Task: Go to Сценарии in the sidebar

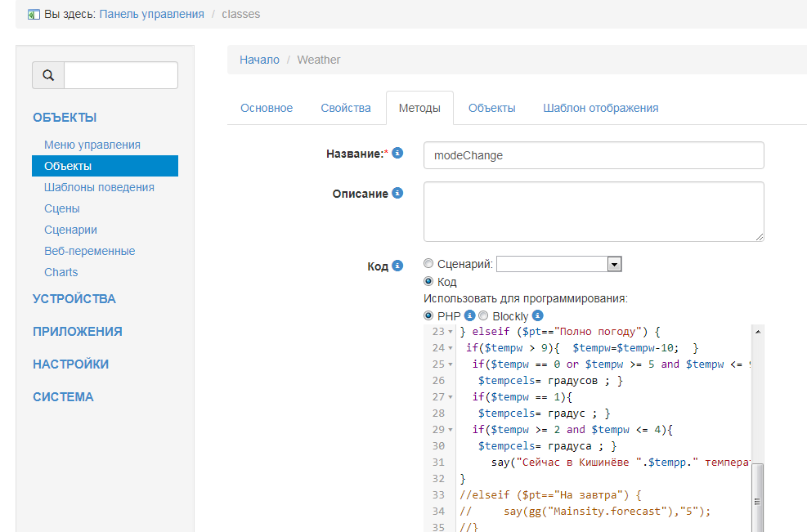Action: 70,230
